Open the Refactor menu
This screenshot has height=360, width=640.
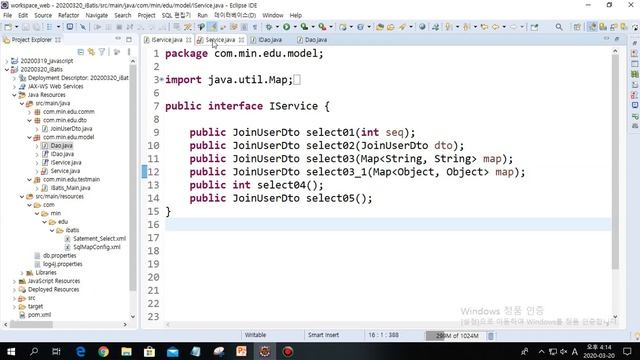pos(69,15)
